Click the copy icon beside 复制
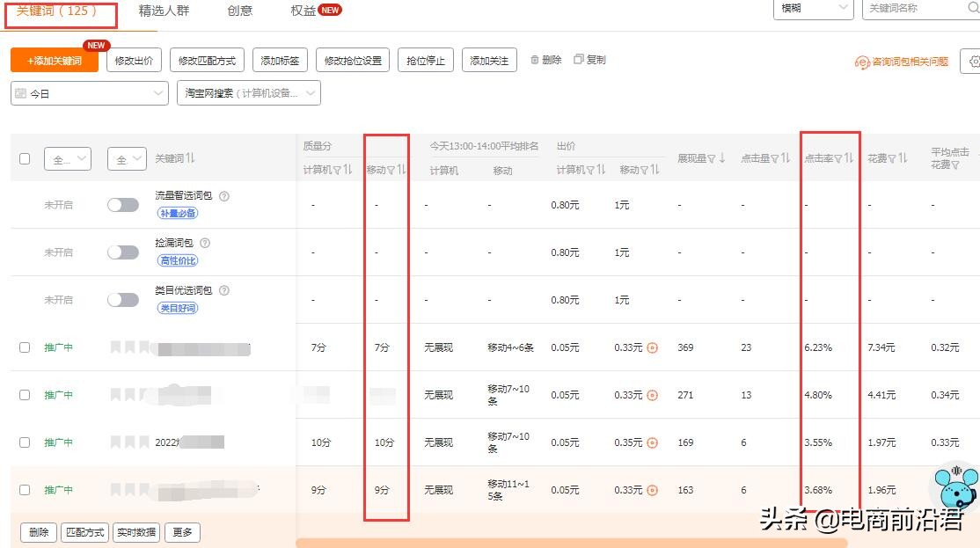This screenshot has width=980, height=548. coord(578,60)
